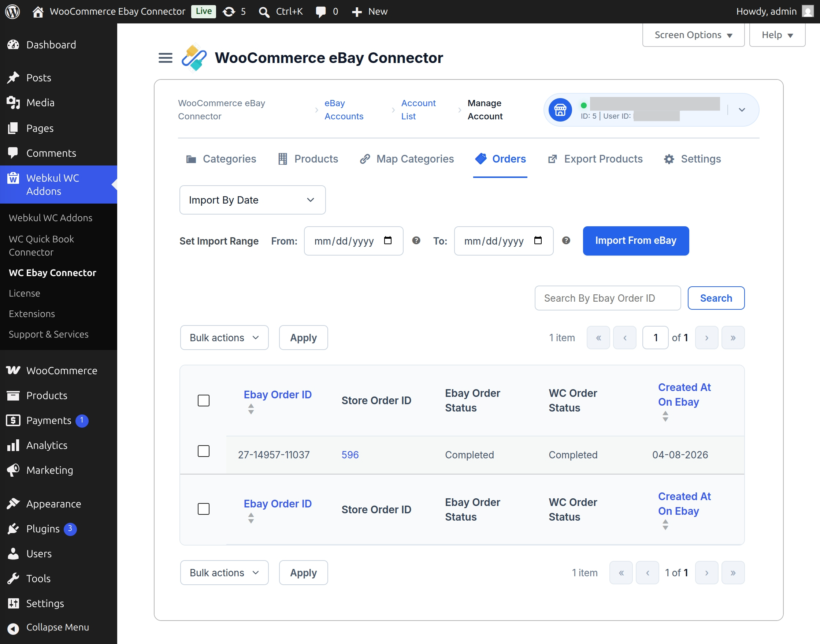Click the Search By Ebay Order ID field
Screen dimensions: 820x644
click(x=608, y=298)
